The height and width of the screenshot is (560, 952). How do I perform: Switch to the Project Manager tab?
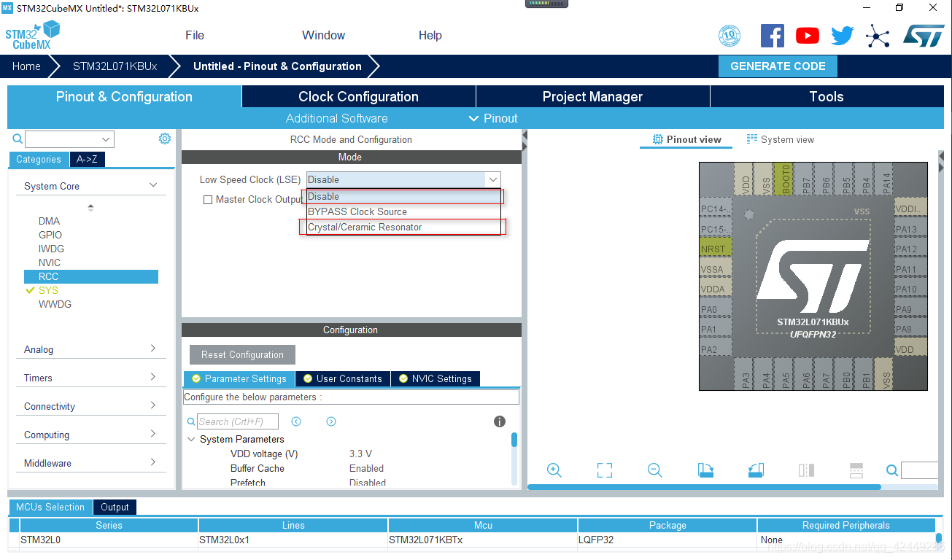coord(592,96)
